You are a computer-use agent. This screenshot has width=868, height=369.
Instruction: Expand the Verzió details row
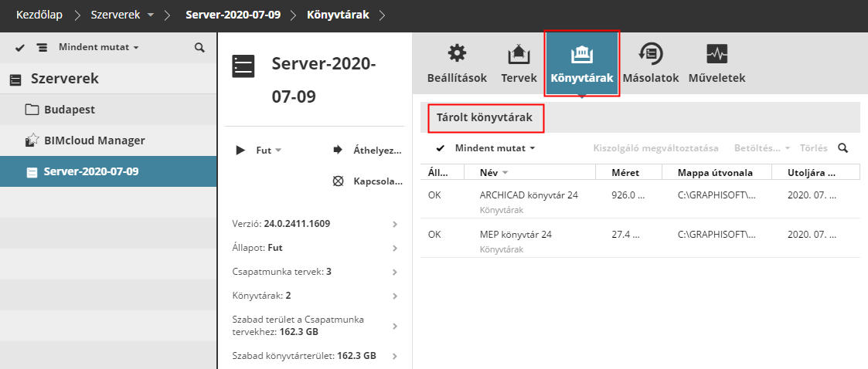pos(314,224)
